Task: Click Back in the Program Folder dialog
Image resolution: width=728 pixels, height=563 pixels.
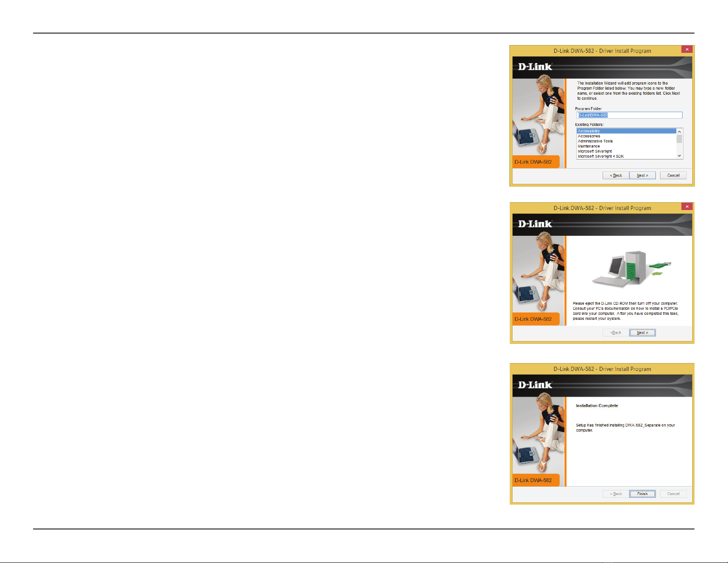Action: 616,176
